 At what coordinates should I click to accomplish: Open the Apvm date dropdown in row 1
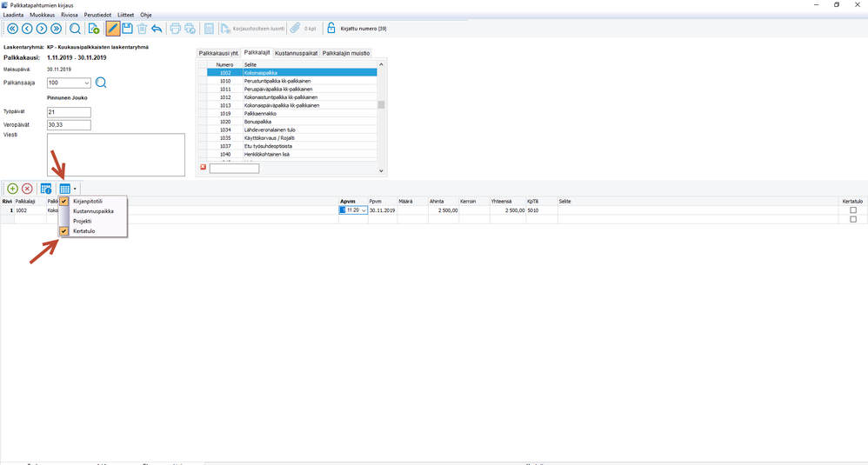tap(364, 210)
